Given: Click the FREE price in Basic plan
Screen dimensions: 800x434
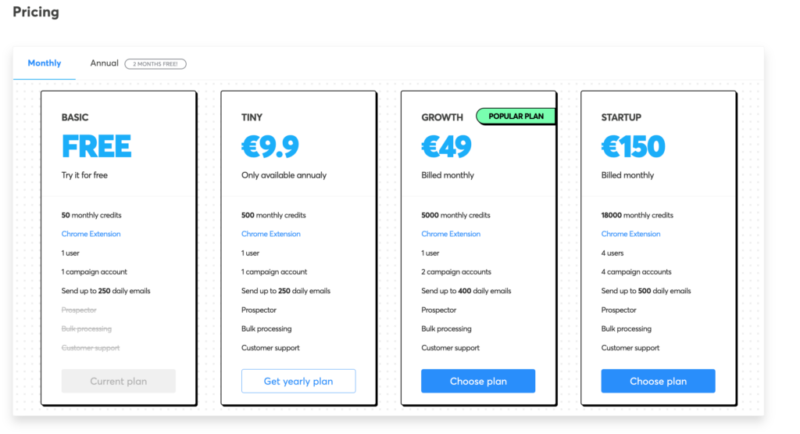Looking at the screenshot, I should [96, 147].
